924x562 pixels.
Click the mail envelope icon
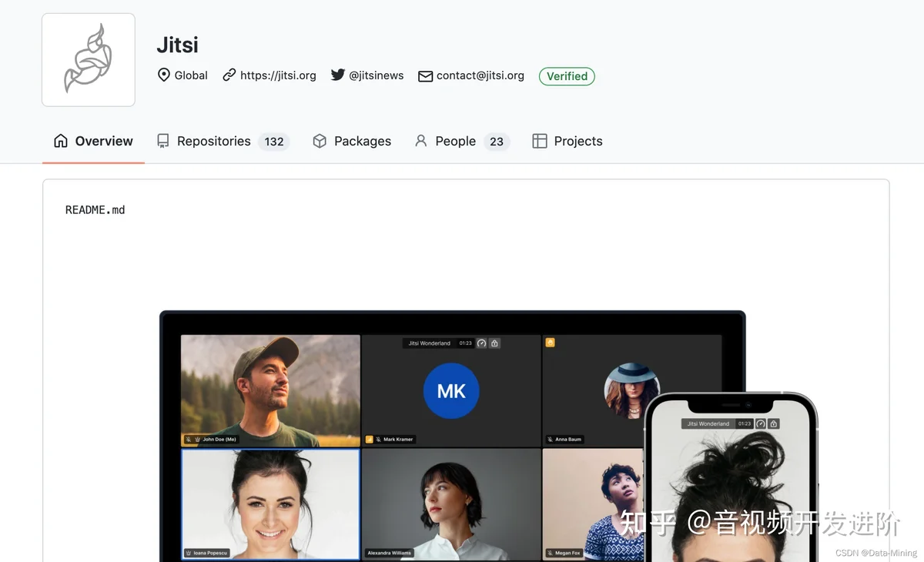(x=425, y=76)
